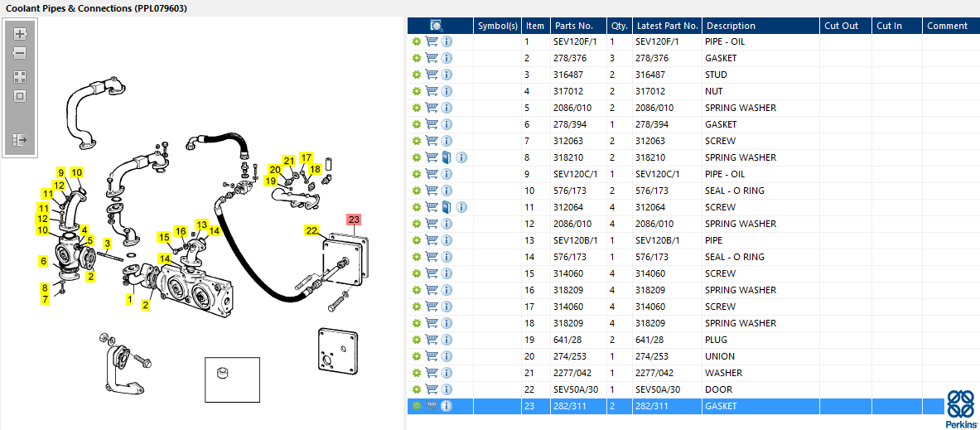Open info for SCREW 312063
This screenshot has width=980, height=430.
point(447,141)
